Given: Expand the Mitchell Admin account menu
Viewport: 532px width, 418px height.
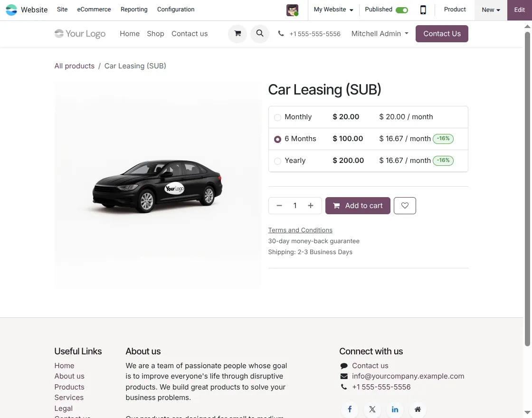Looking at the screenshot, I should (x=379, y=34).
